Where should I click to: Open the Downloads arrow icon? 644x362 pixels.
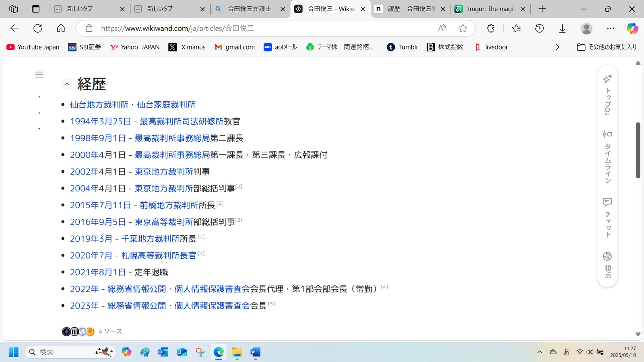point(562,28)
